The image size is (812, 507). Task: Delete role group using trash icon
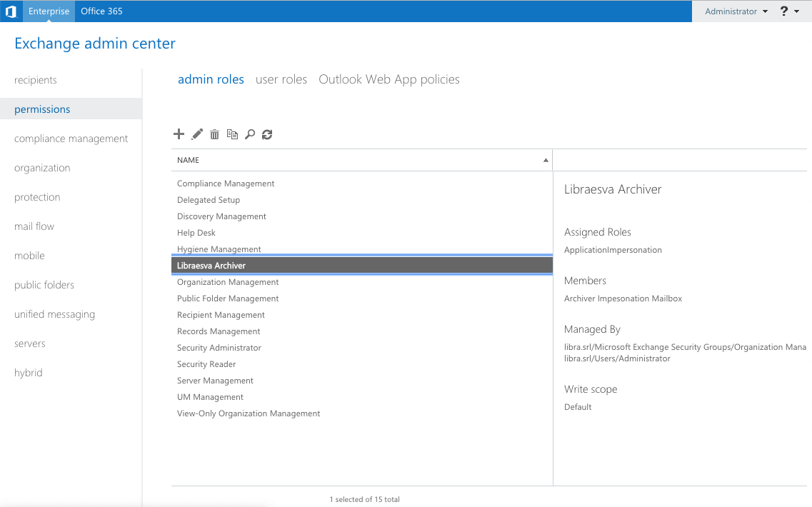point(214,135)
